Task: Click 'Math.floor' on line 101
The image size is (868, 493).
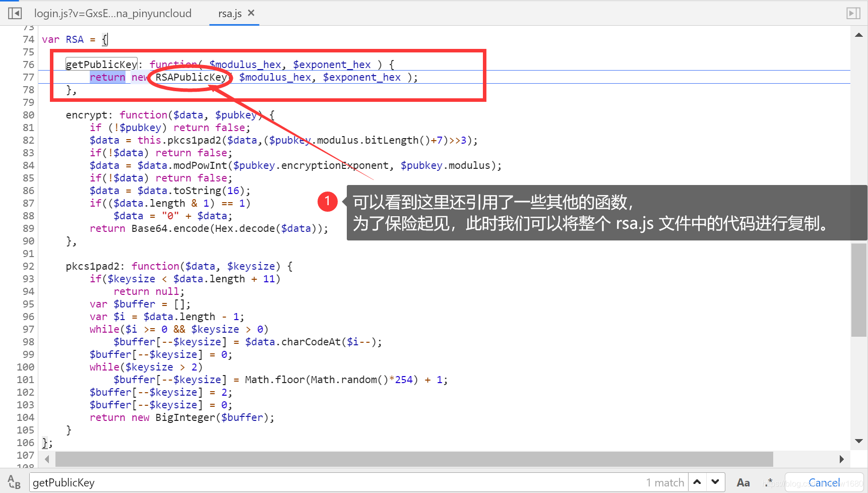Action: pyautogui.click(x=275, y=380)
